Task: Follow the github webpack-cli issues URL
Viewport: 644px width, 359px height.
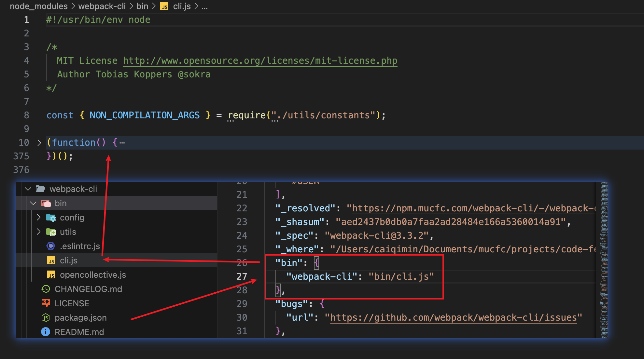Action: [454, 318]
